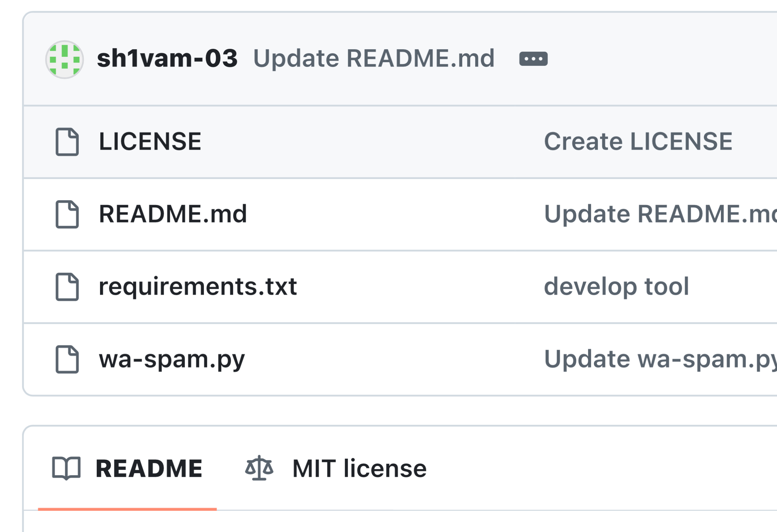Viewport: 777px width, 532px height.
Task: Open the "develop tool" commit message
Action: tap(616, 286)
